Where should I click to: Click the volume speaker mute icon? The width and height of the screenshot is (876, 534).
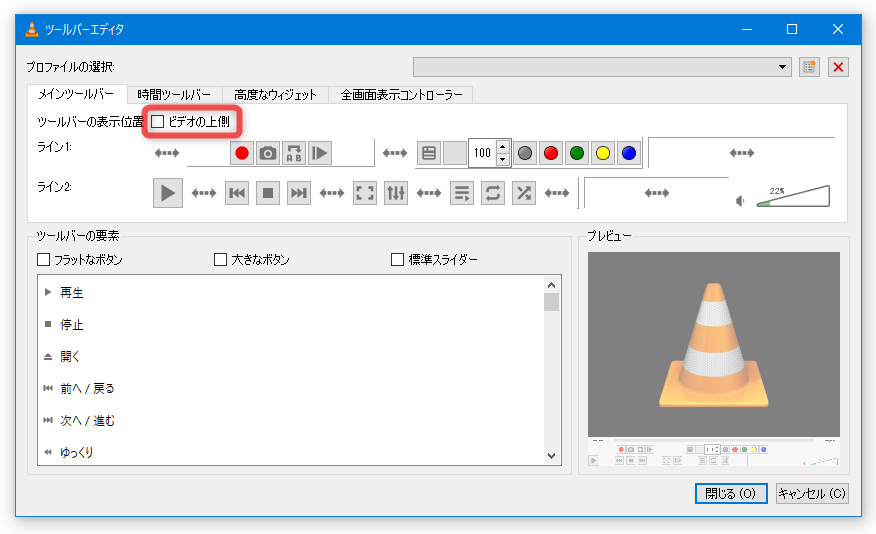(x=740, y=201)
